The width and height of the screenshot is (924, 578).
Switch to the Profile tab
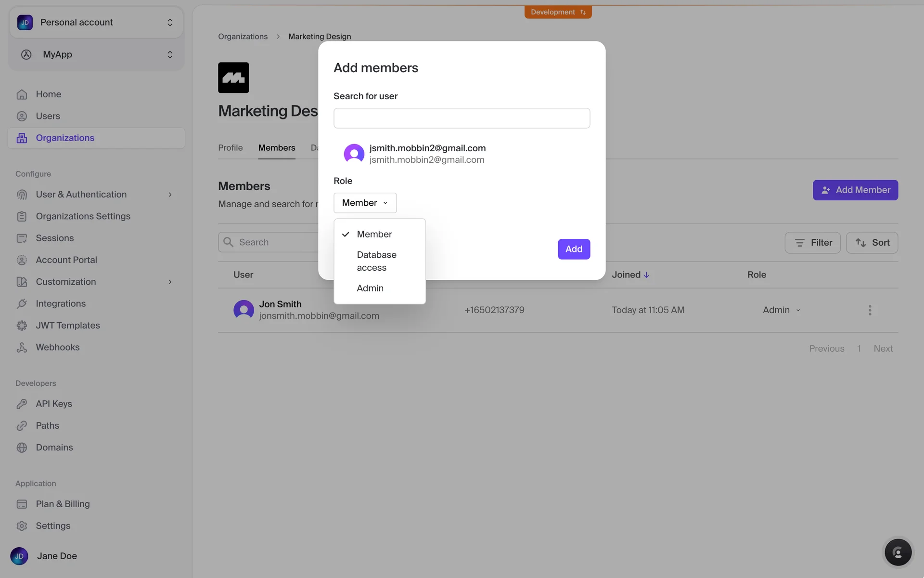point(230,148)
